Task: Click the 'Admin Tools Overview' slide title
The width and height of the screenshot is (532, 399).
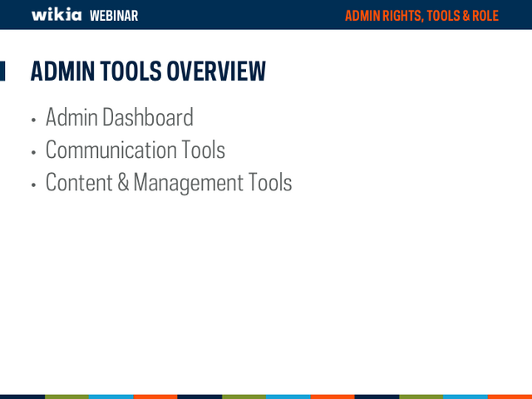Action: click(148, 71)
